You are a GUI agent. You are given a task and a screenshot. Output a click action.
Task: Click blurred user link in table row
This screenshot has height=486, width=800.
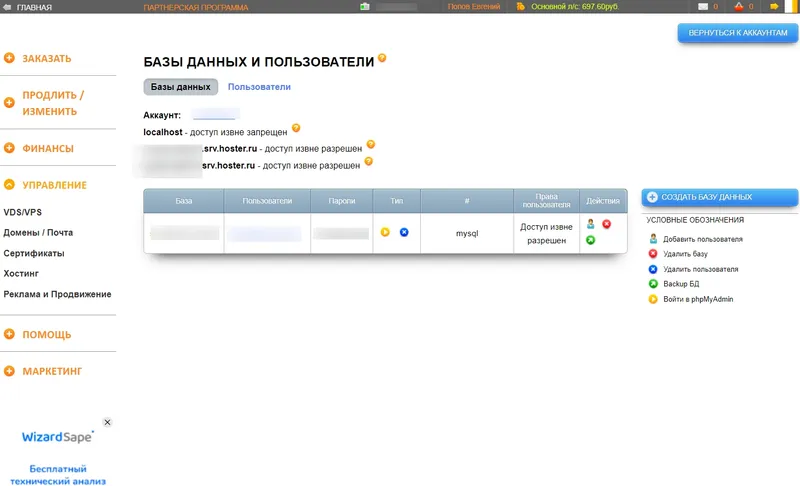tap(264, 234)
